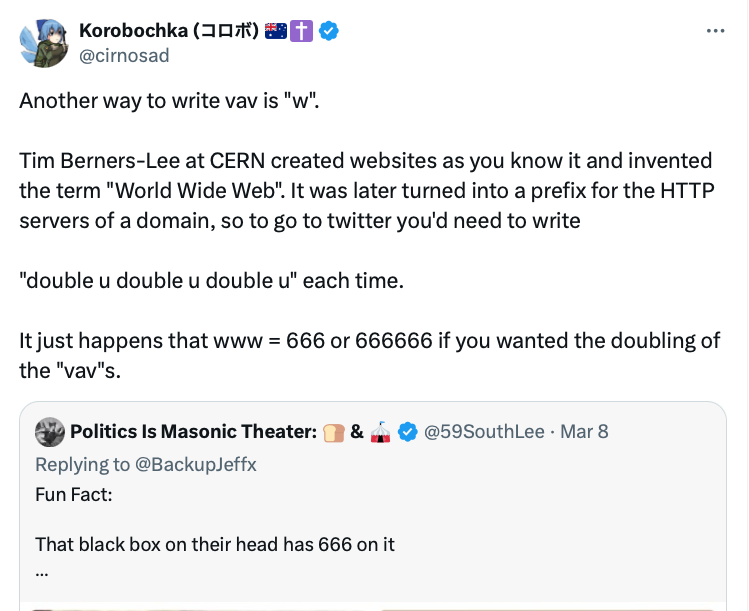Click the 'Fun Fact:' quoted tweet text

pyautogui.click(x=74, y=494)
